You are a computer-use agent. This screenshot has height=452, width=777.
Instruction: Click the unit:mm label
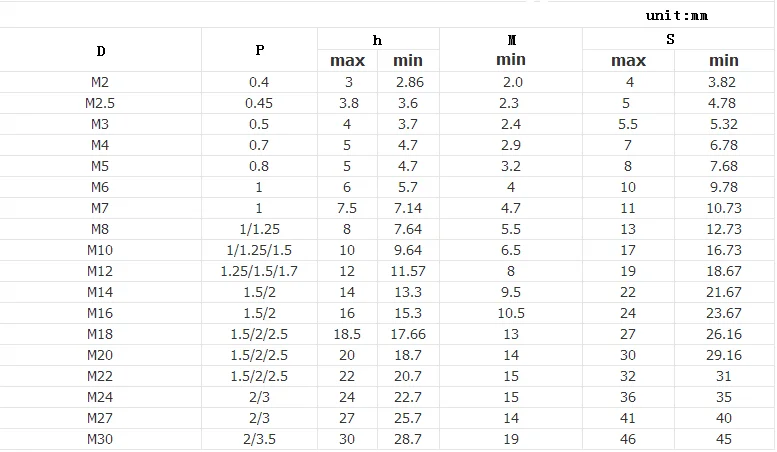pos(677,15)
